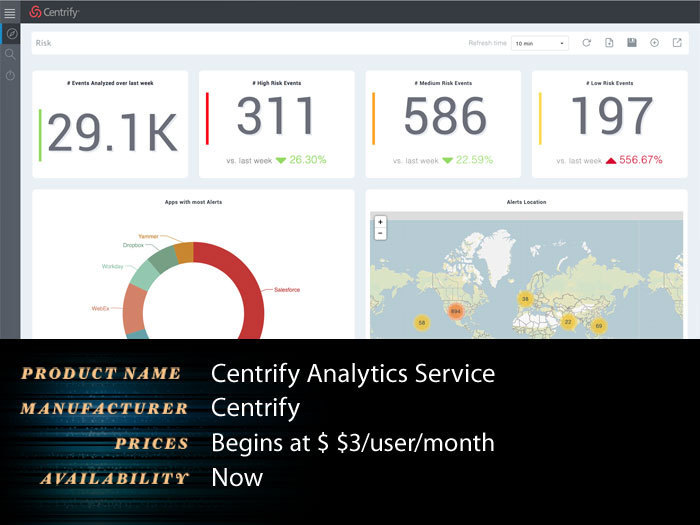Click the WebEx donut segment
Image resolution: width=700 pixels, height=525 pixels.
click(x=133, y=309)
